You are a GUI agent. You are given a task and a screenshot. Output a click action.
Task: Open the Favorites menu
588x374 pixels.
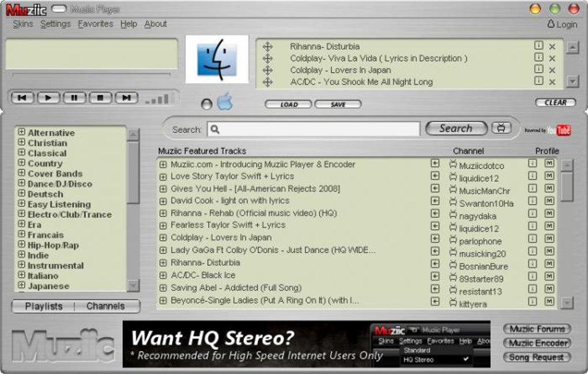point(95,24)
